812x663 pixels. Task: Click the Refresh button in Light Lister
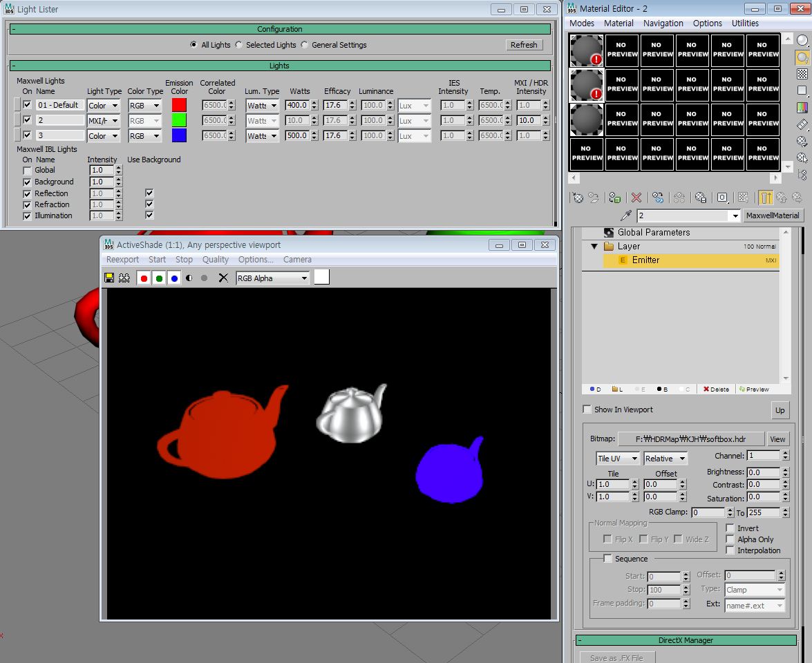coord(524,45)
